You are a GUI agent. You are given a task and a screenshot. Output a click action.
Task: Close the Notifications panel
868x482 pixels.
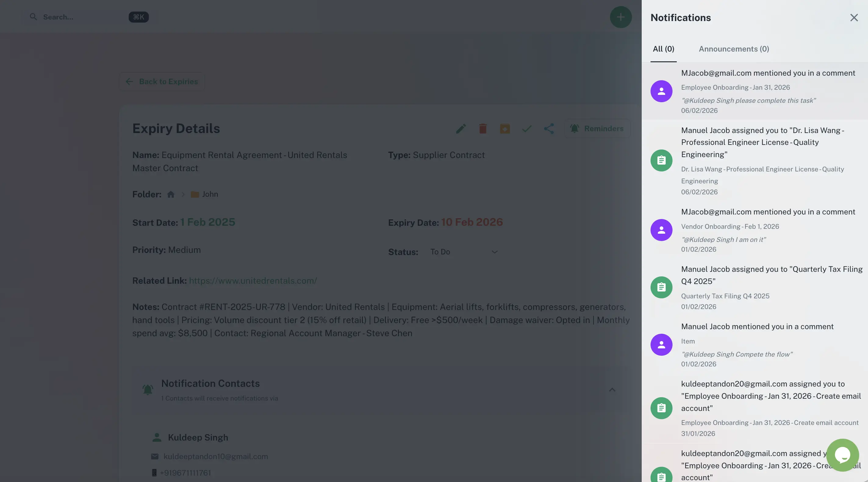click(x=854, y=17)
